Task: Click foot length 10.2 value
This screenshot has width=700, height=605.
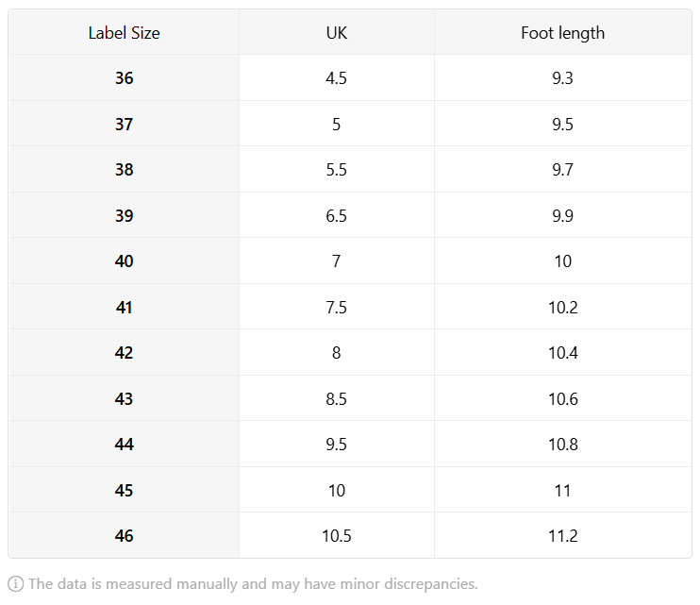Action: click(x=563, y=307)
